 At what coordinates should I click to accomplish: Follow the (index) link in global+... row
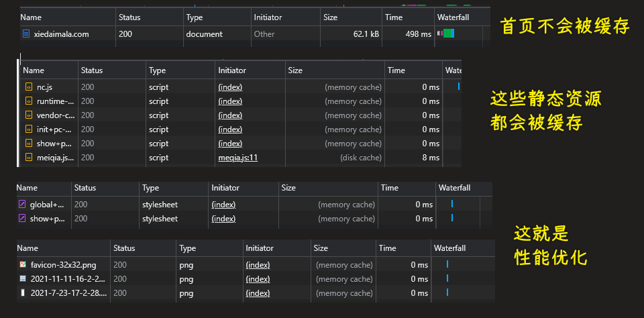click(x=223, y=204)
